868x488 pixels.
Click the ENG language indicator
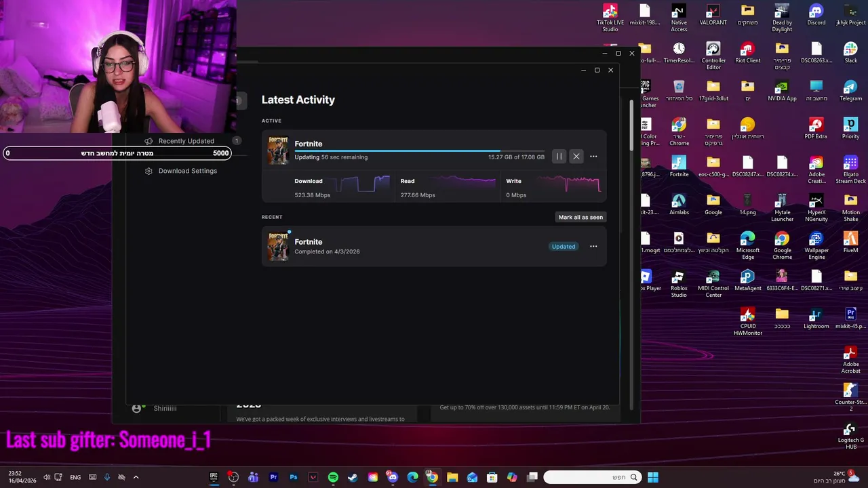point(75,477)
